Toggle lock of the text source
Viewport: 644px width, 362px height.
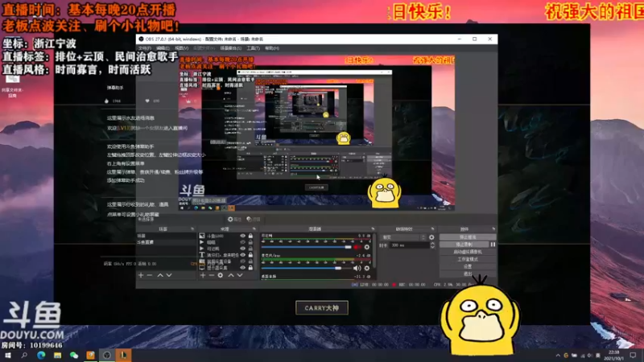coord(250,255)
